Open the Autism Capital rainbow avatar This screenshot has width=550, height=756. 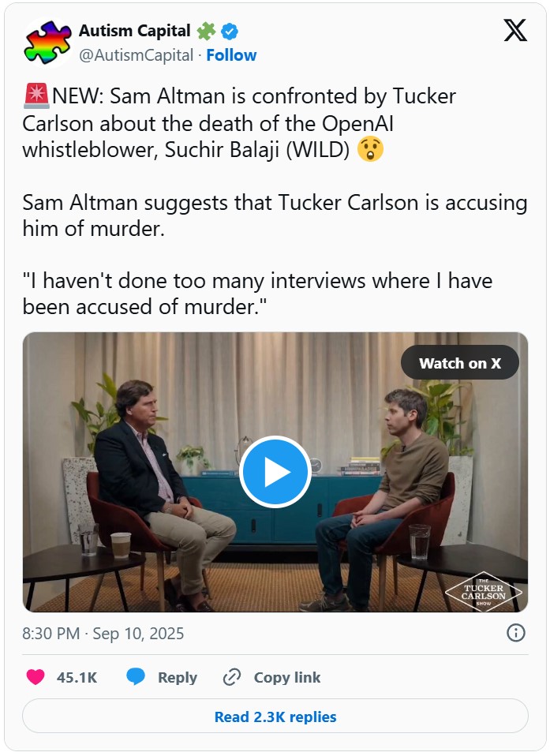pyautogui.click(x=47, y=42)
